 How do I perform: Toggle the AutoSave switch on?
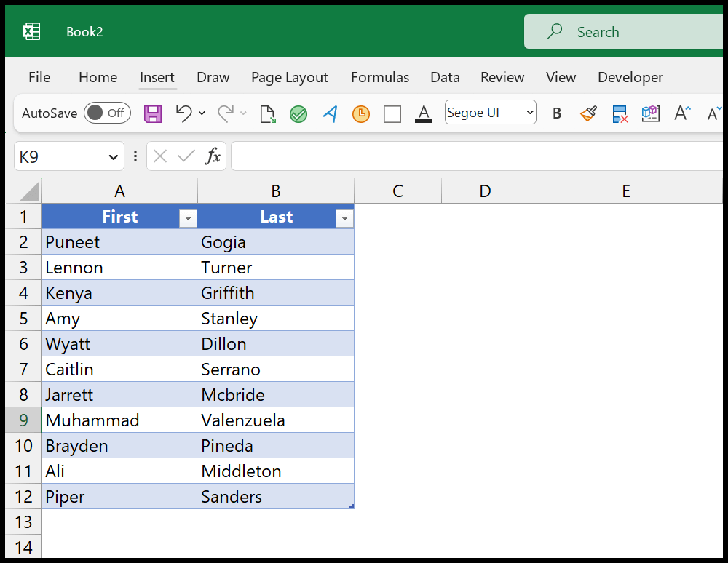(107, 113)
